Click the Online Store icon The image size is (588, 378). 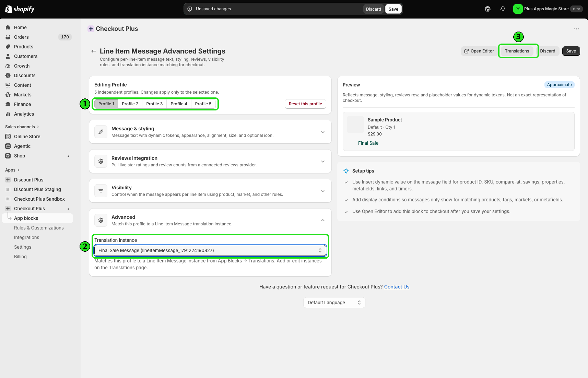pyautogui.click(x=8, y=137)
